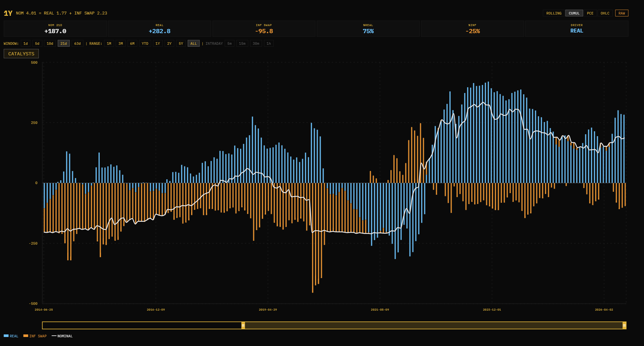Pick the 5m intraday interval
The image size is (644, 346).
click(x=229, y=43)
